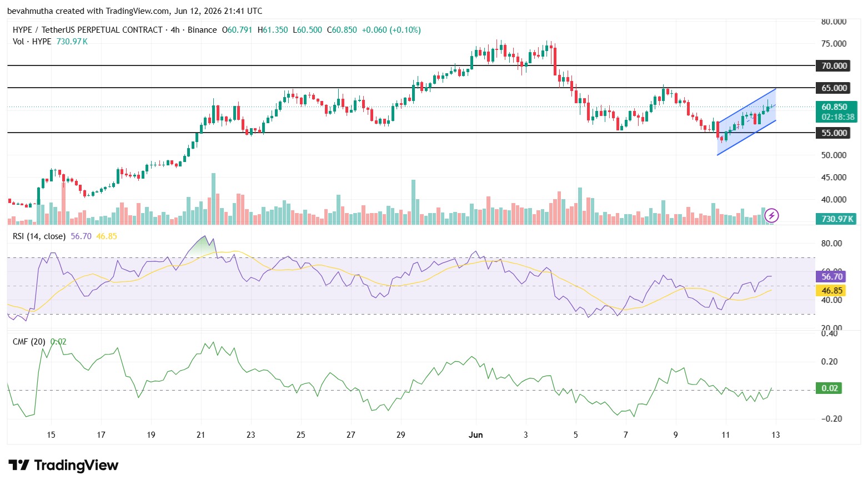
Task: Click the date label 21 on time axis
Action: coord(201,434)
